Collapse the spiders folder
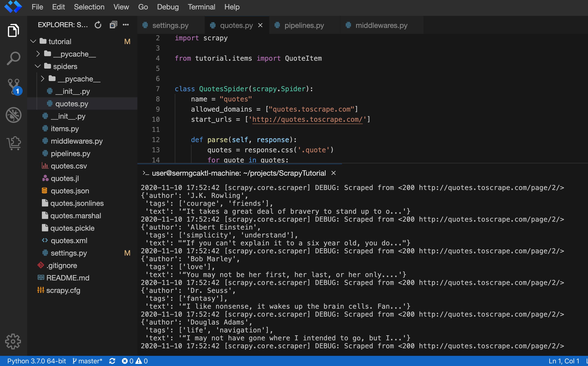The height and width of the screenshot is (366, 588). [38, 66]
